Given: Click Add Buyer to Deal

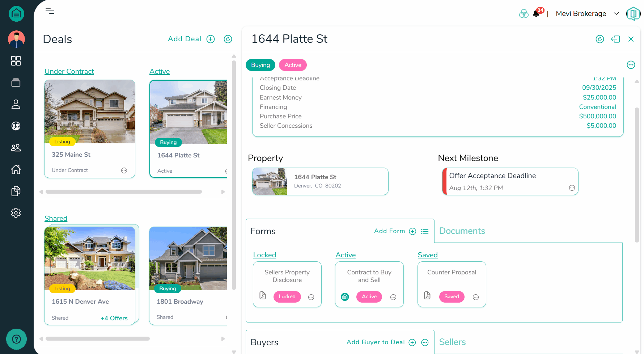Looking at the screenshot, I should [381, 342].
